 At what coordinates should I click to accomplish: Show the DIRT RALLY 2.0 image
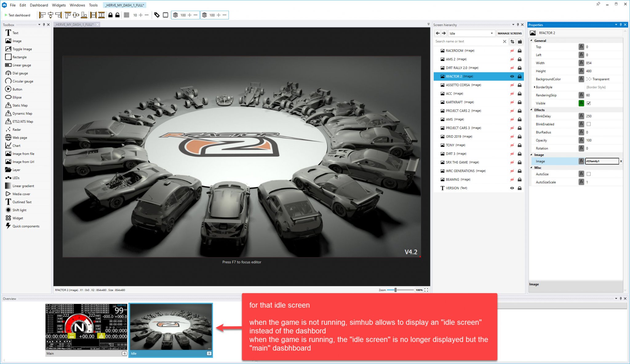pyautogui.click(x=512, y=68)
